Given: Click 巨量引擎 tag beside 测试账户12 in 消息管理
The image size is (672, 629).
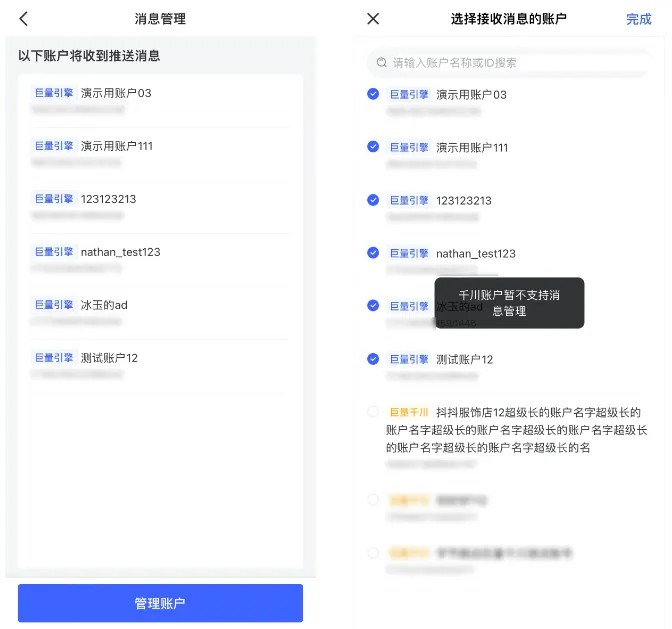Looking at the screenshot, I should click(x=54, y=358).
